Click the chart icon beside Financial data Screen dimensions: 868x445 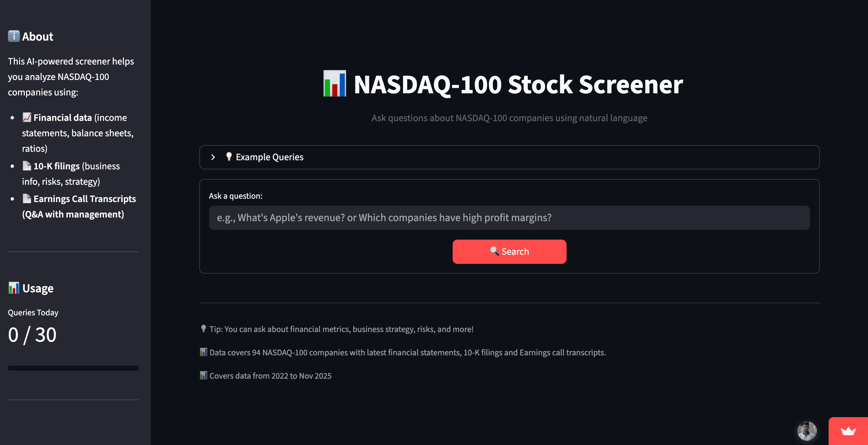(x=27, y=117)
